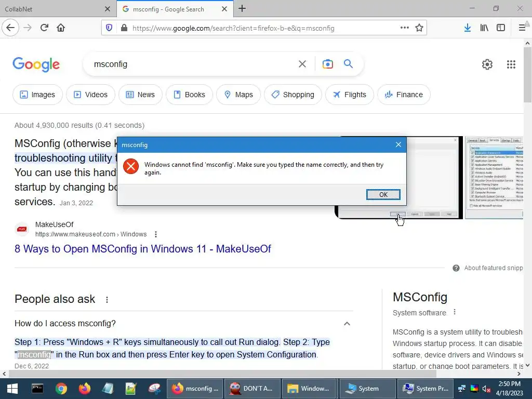Open MSConfig knowledge panel options dots
Viewport: 532px width, 399px height.
(455, 312)
